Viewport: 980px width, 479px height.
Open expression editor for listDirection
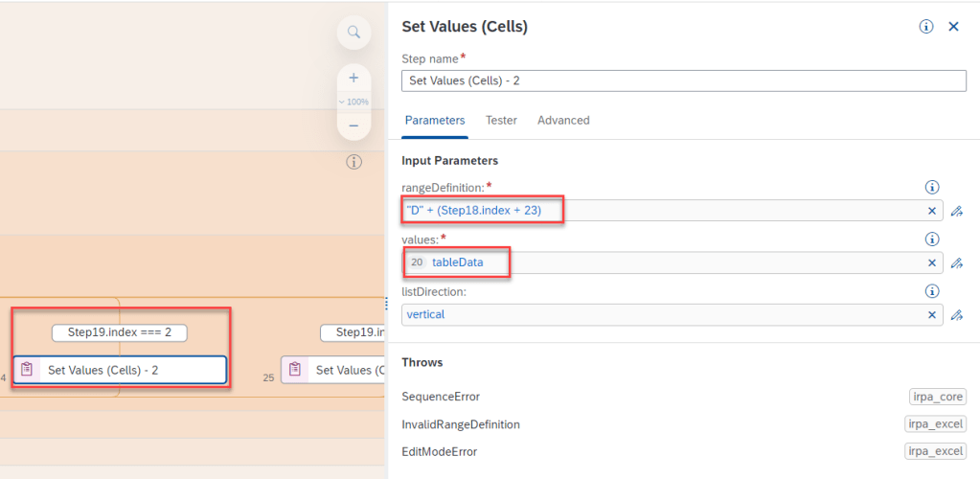click(x=956, y=314)
